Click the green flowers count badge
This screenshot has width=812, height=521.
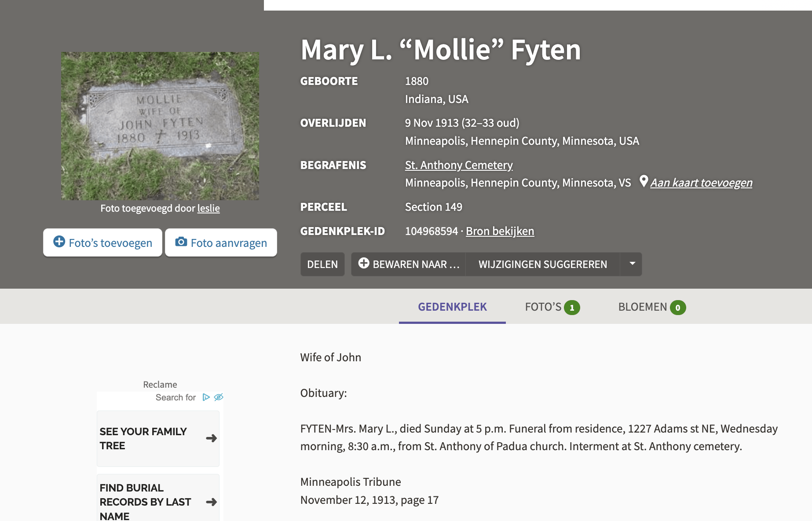coord(677,308)
